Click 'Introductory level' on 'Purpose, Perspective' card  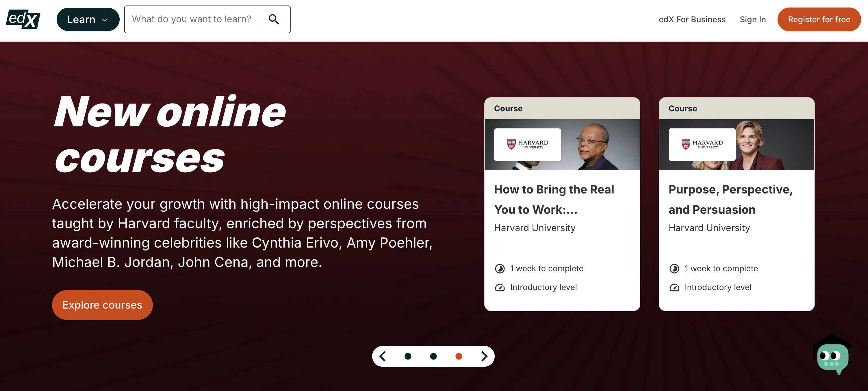pyautogui.click(x=718, y=287)
